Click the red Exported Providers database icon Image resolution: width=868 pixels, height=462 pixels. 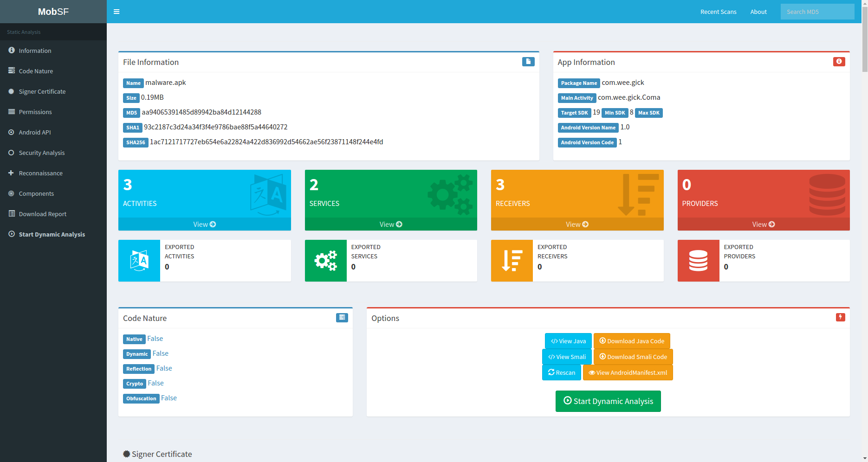tap(698, 261)
